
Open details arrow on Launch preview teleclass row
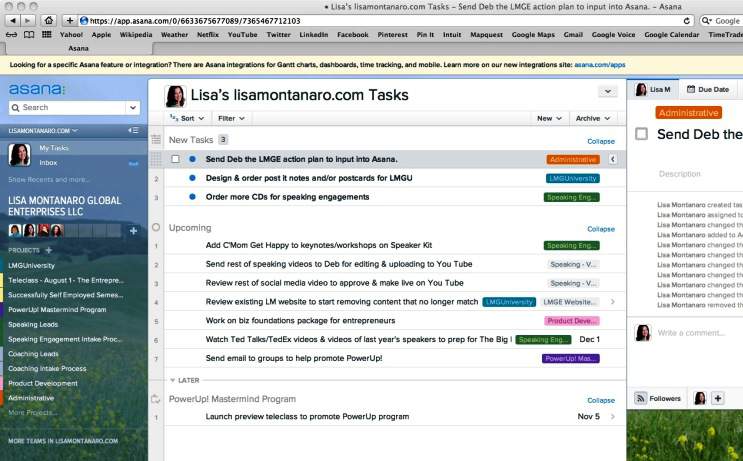coord(613,416)
